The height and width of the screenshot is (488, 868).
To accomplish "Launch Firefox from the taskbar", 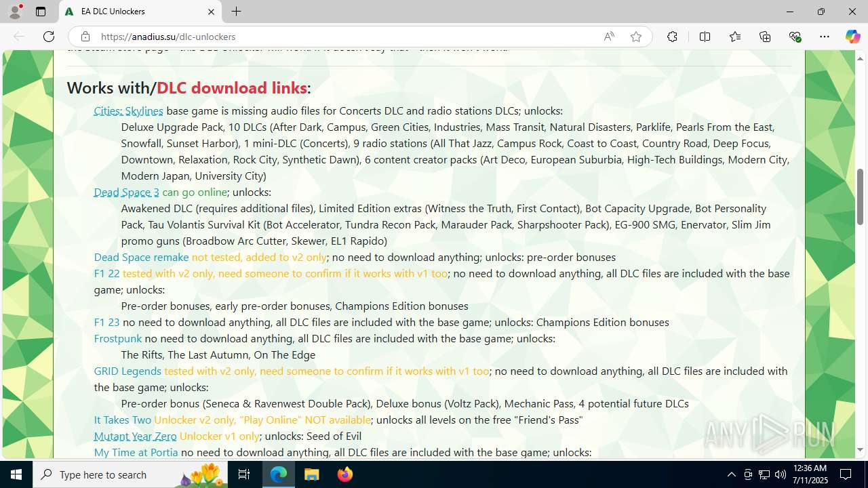I will point(344,474).
